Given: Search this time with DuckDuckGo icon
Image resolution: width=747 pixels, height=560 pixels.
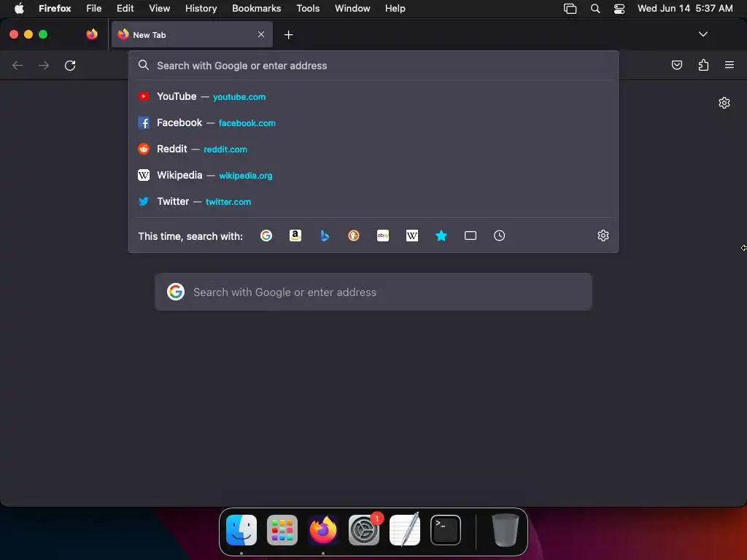Looking at the screenshot, I should tap(354, 236).
